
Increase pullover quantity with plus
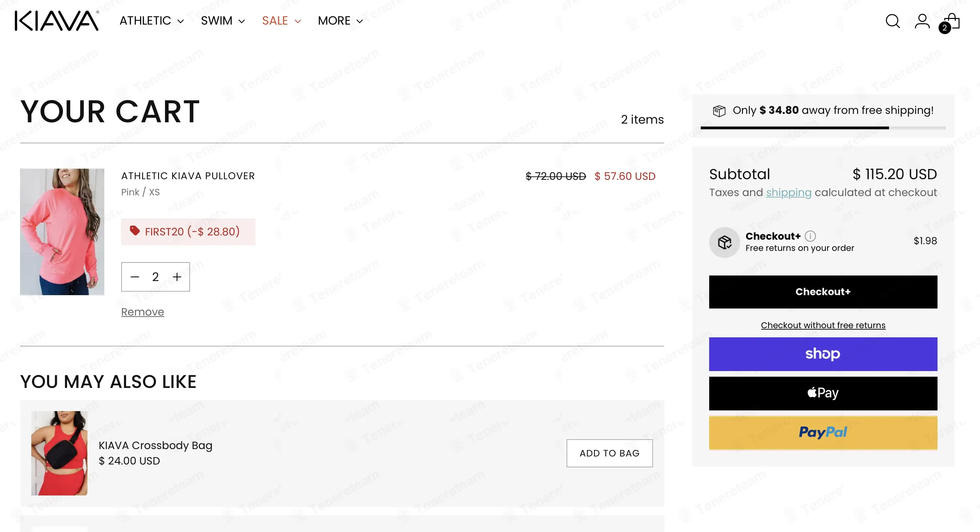177,277
